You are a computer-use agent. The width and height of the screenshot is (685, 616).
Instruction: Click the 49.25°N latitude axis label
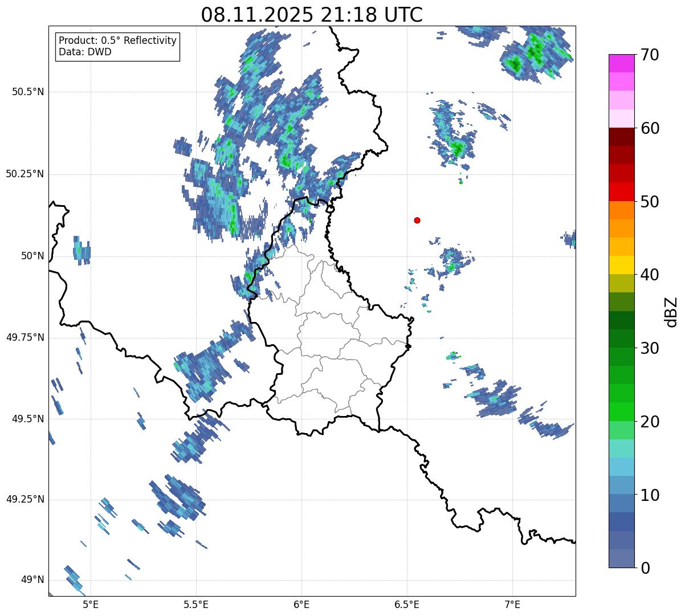tap(25, 500)
